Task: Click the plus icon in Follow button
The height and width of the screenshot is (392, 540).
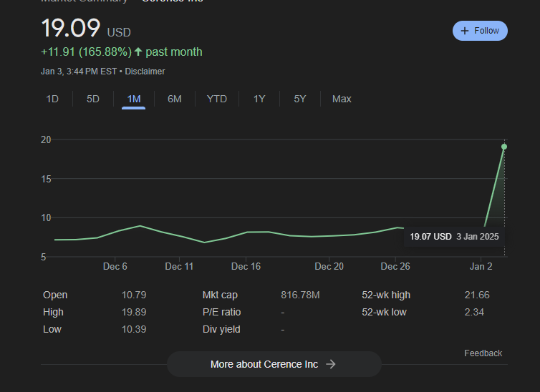Action: pos(465,31)
